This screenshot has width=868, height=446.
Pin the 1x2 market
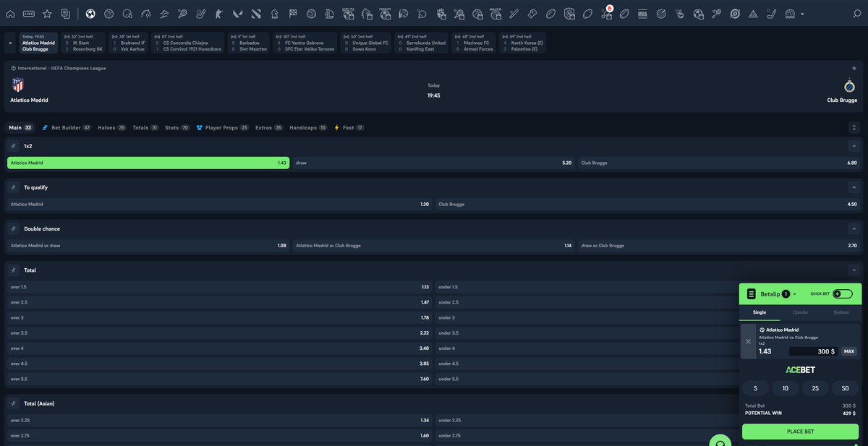click(14, 146)
